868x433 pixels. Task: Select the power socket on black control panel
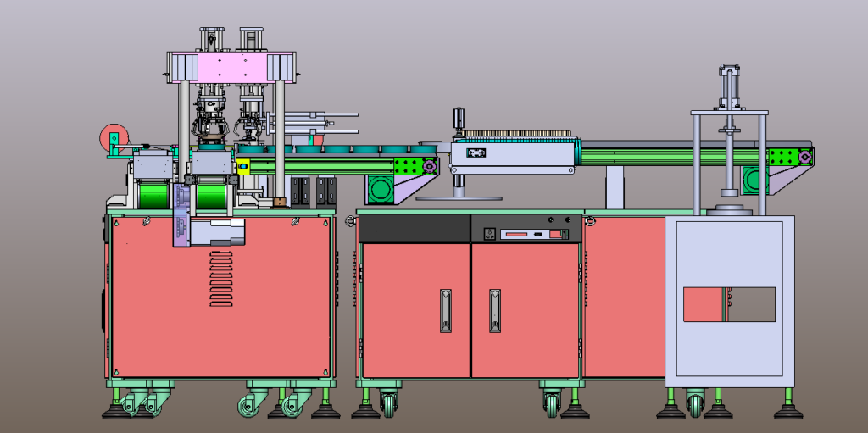click(490, 232)
